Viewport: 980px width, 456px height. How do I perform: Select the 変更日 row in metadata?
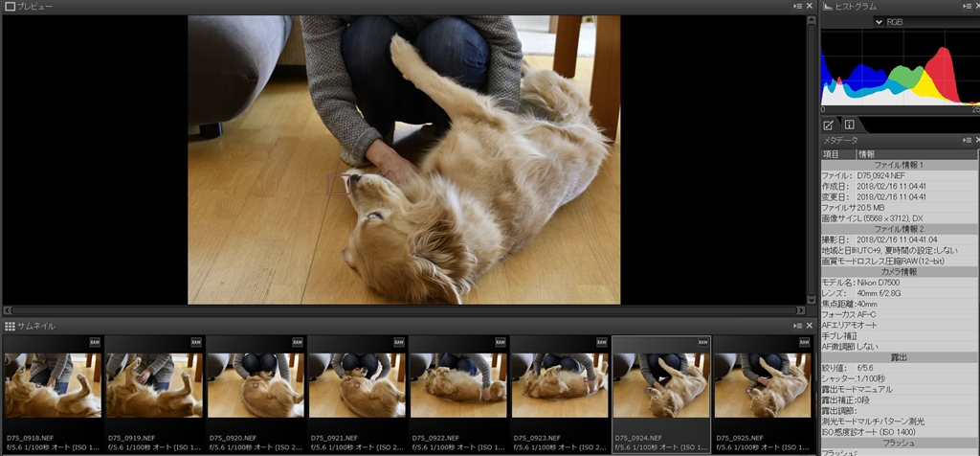[x=899, y=197]
